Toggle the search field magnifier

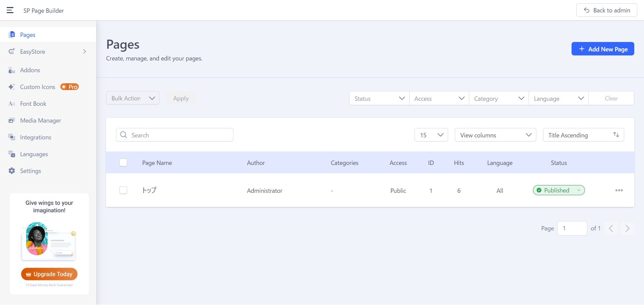click(123, 135)
